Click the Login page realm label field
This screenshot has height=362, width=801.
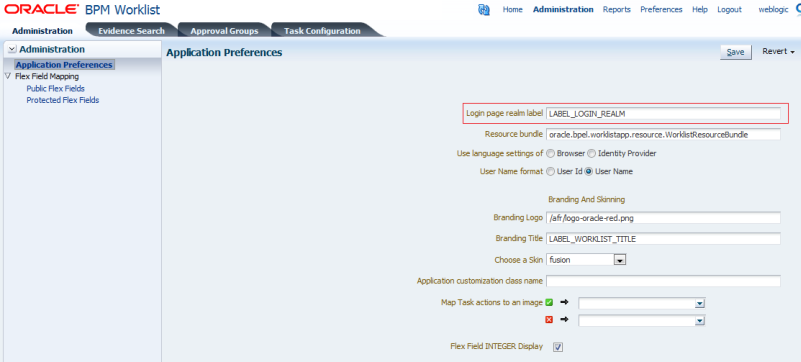coord(663,114)
